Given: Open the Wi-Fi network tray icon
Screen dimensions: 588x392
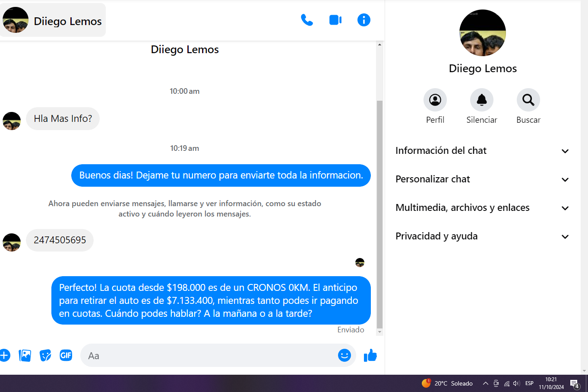Looking at the screenshot, I should click(x=507, y=383).
